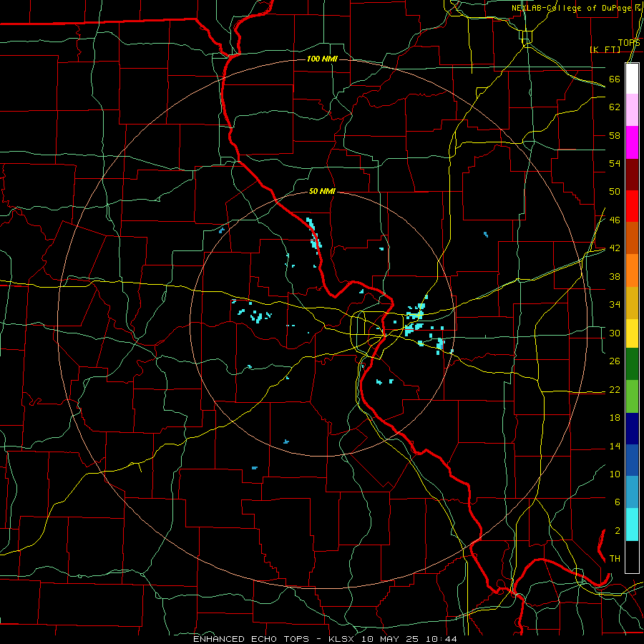The image size is (644, 644).
Task: Click the '14' legend value
Action: coord(615,446)
